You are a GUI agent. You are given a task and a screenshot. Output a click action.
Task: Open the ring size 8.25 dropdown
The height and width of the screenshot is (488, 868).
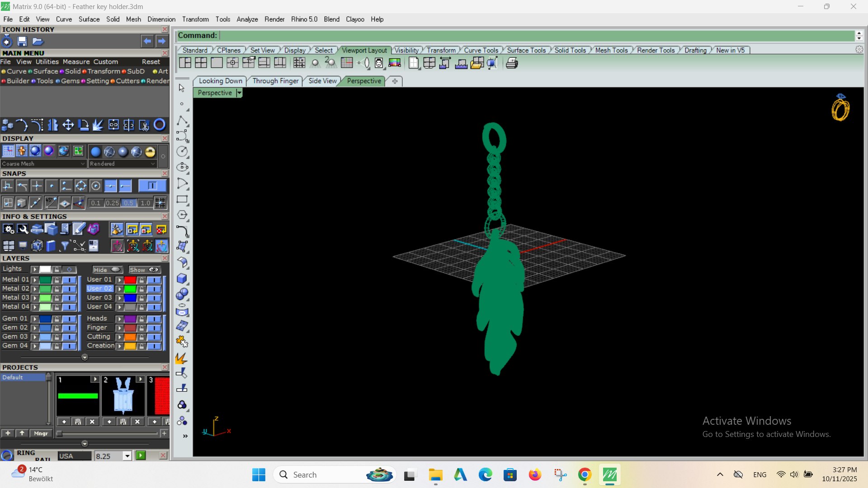point(127,456)
